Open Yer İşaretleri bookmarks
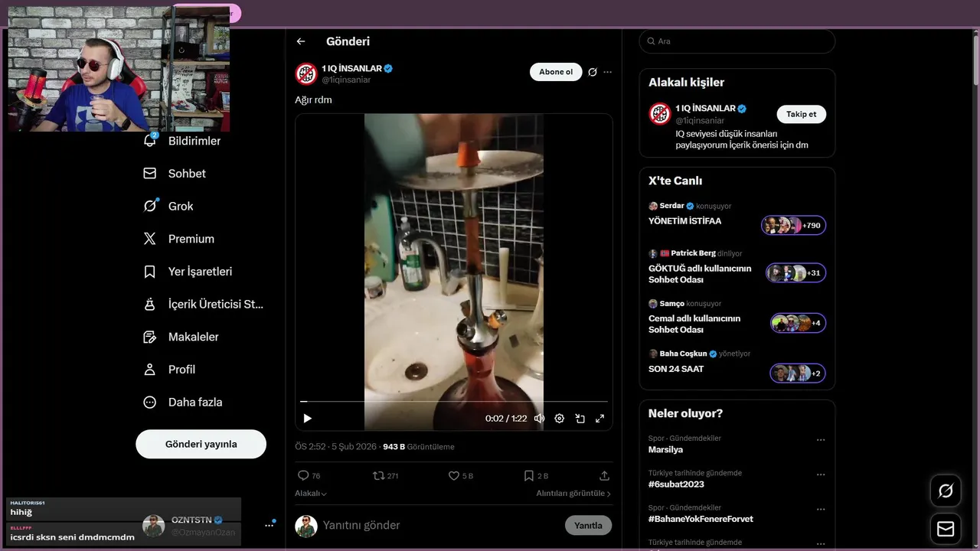 point(188,272)
